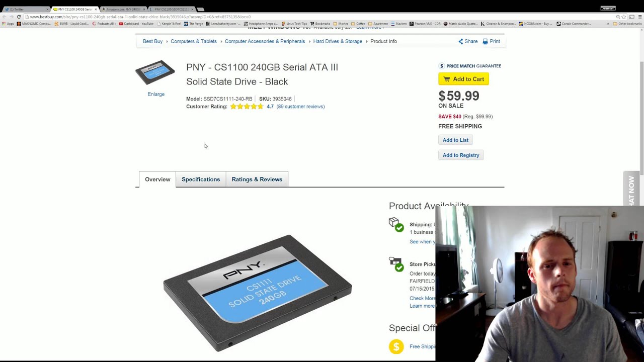The width and height of the screenshot is (644, 362).
Task: Open the Movies bookmarks folder
Action: tap(341, 24)
